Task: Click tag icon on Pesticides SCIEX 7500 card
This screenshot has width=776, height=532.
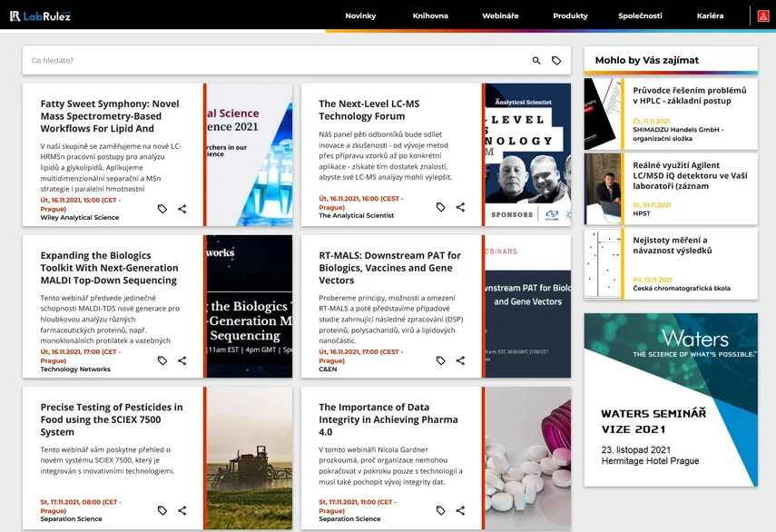Action: click(x=162, y=510)
